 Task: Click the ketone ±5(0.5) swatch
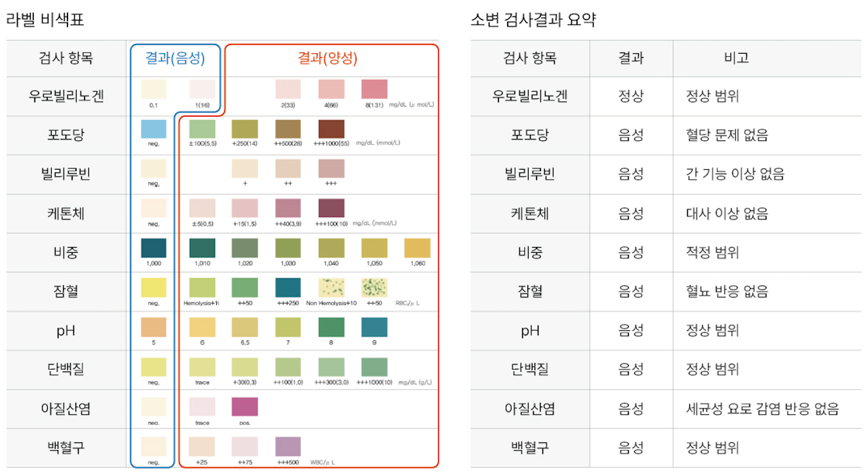pos(202,208)
